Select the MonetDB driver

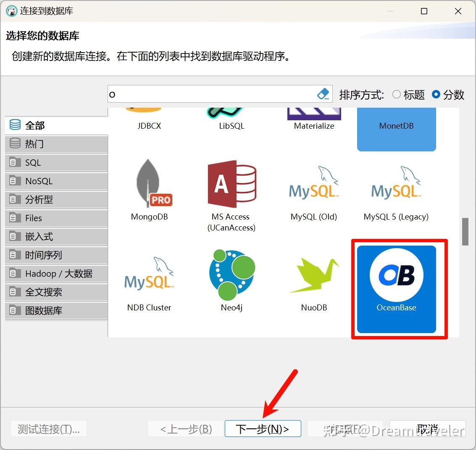(x=395, y=125)
